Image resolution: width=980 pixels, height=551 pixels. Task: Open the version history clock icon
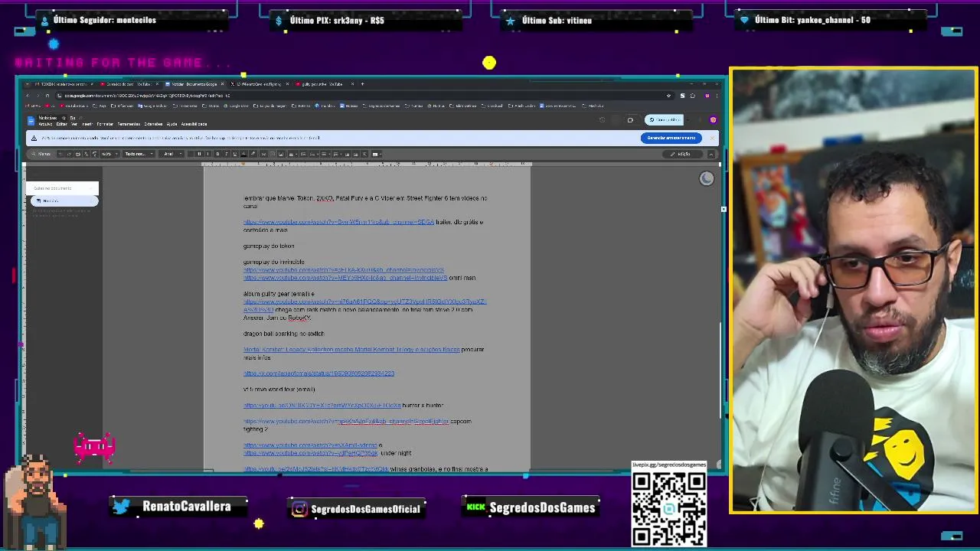click(x=602, y=120)
